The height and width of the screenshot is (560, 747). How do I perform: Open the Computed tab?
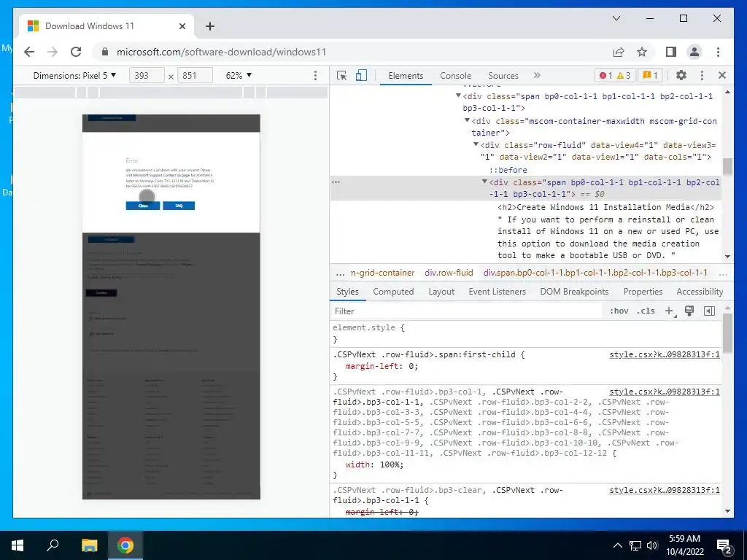[x=393, y=292]
